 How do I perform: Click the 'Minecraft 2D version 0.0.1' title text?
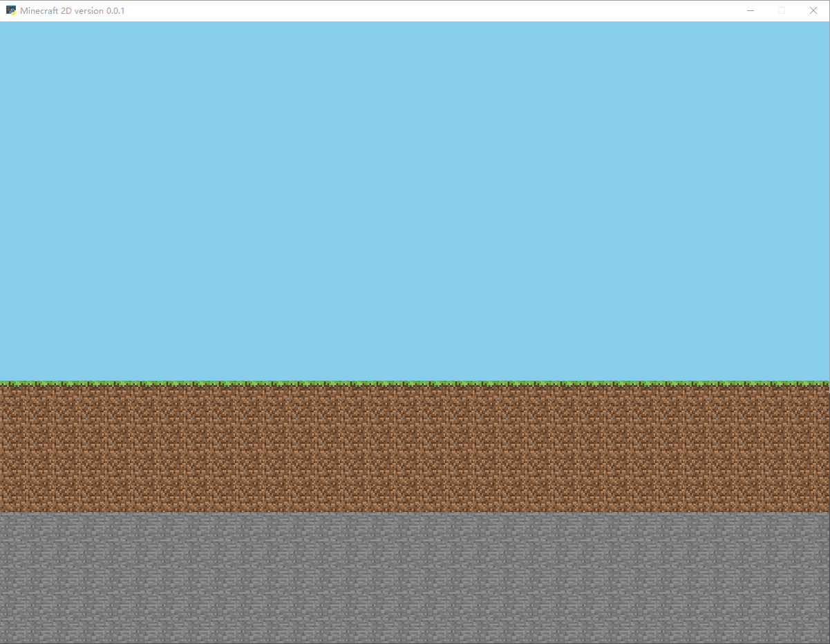pos(73,11)
